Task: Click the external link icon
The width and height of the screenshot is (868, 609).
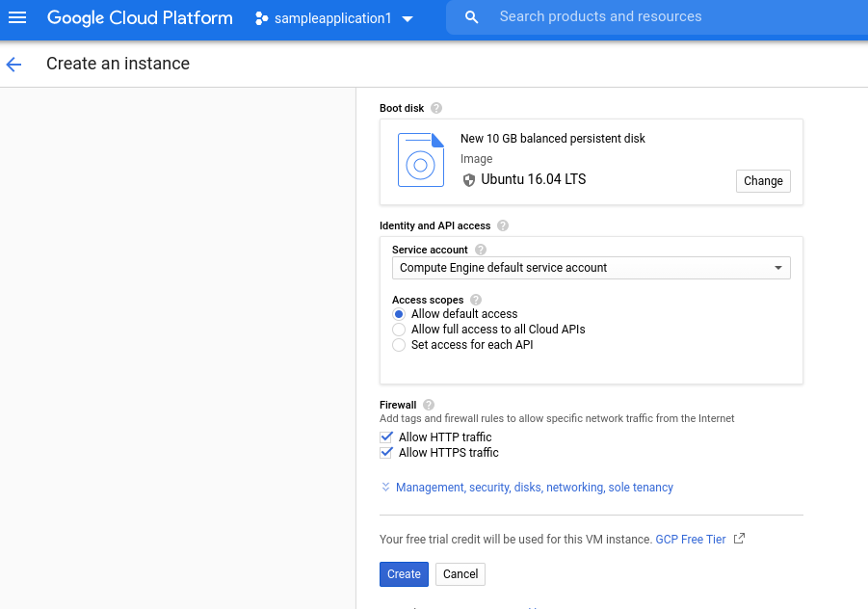Action: click(x=739, y=539)
